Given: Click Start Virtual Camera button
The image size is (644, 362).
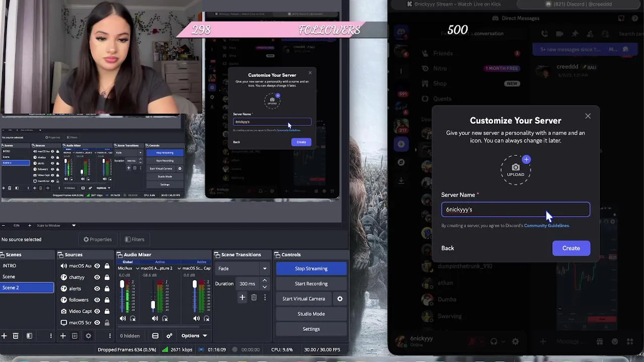Looking at the screenshot, I should 303,299.
